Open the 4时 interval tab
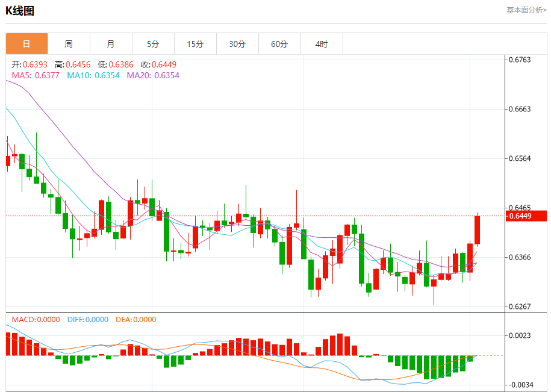The image size is (551, 392). [322, 44]
